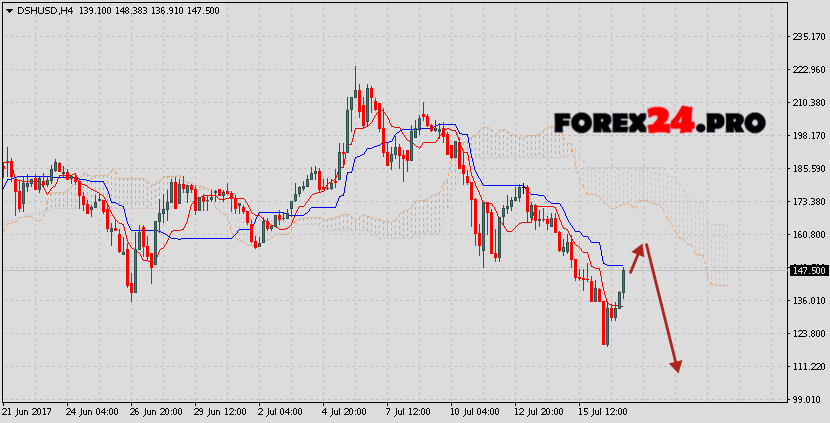
Task: Click the DSHUSD,H4 chart title text
Action: click(x=44, y=9)
